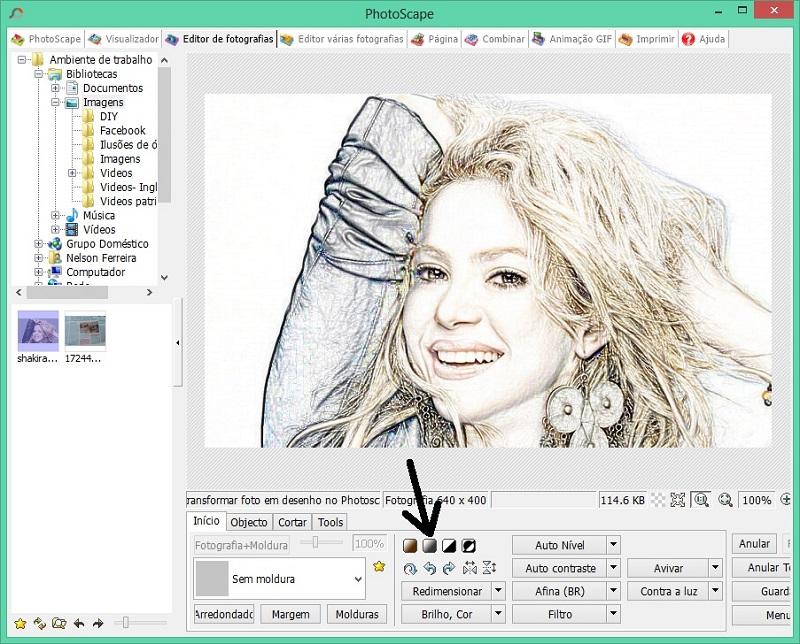Rotate the photo 90 degrees left
This screenshot has height=644, width=800.
[429, 568]
